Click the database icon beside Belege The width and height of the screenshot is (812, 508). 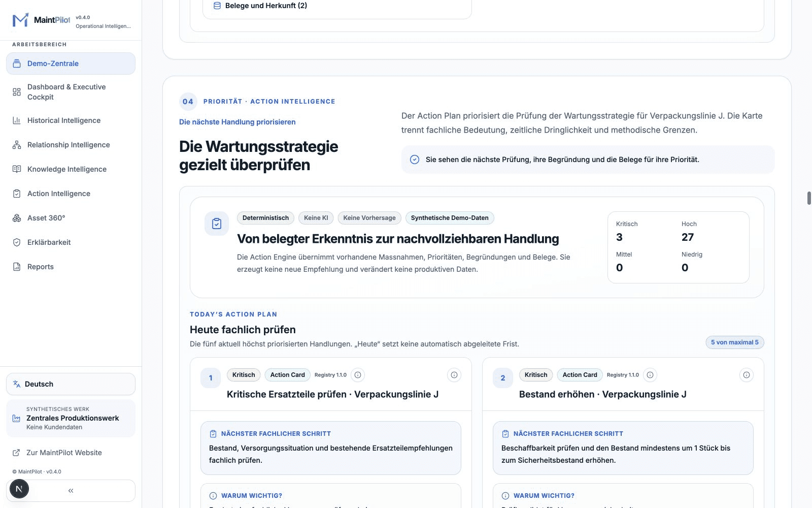point(217,6)
